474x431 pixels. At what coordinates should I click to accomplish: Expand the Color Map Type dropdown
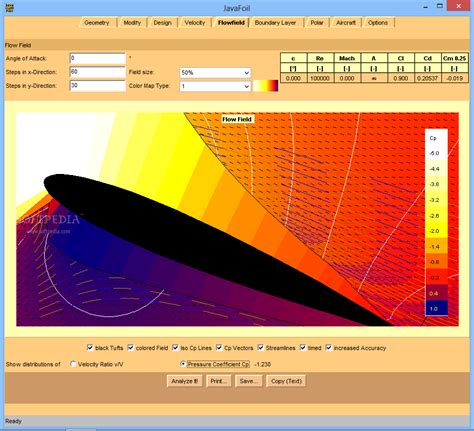point(215,86)
